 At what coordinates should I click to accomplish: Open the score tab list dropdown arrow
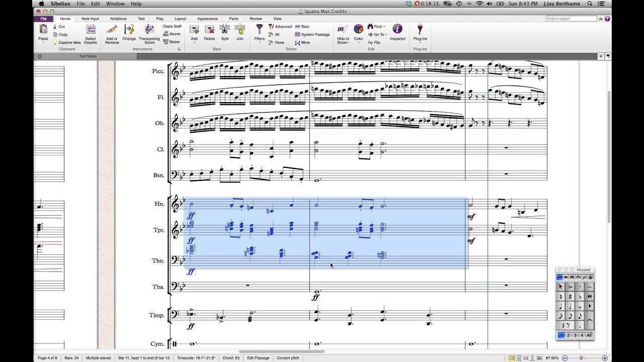point(608,56)
